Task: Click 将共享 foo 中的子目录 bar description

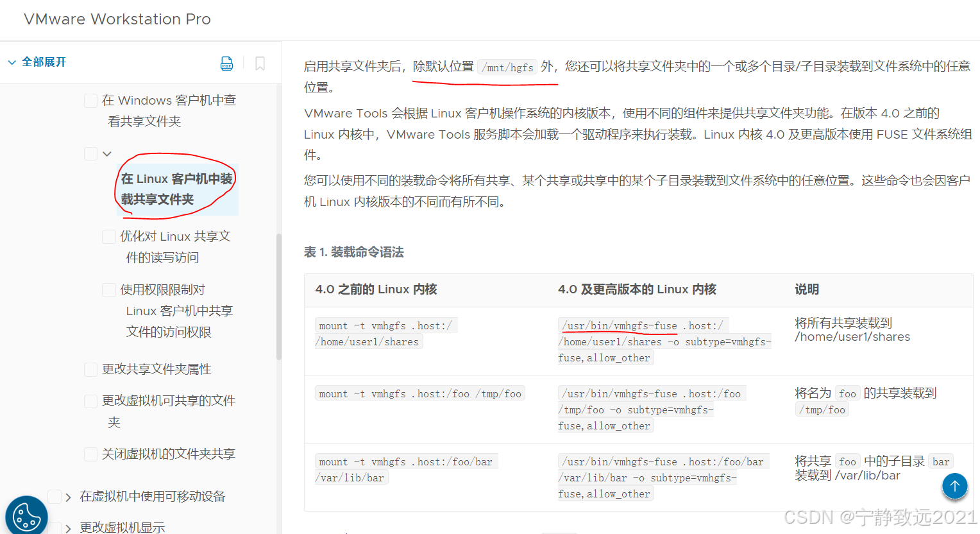Action: point(874,469)
